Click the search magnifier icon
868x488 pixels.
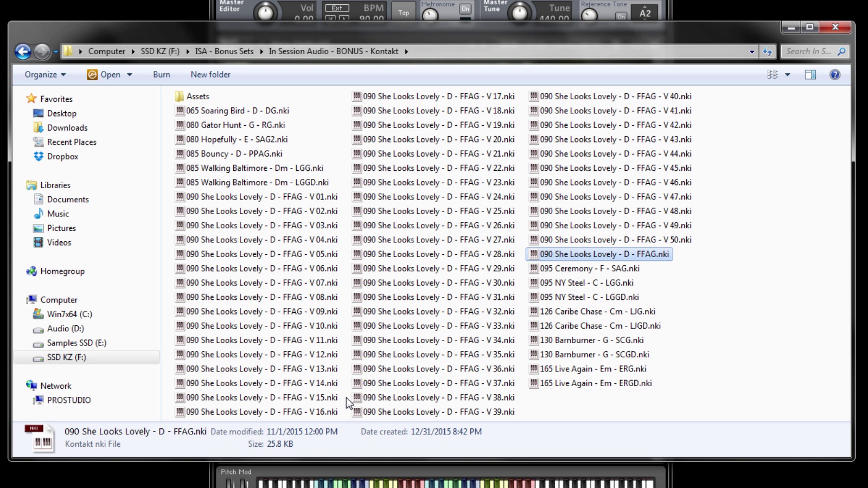point(841,52)
